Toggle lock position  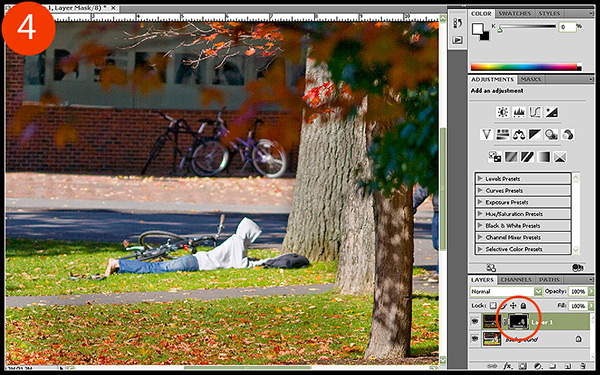click(513, 306)
